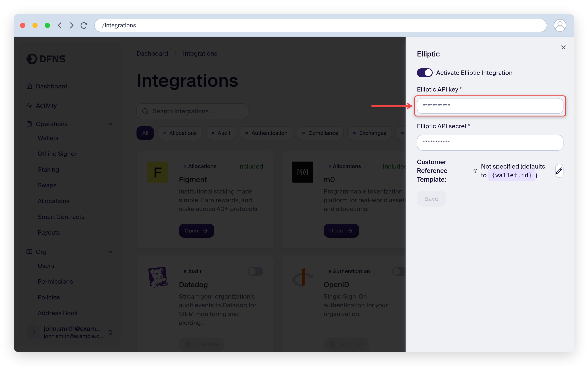Viewport: 588px width, 366px height.
Task: Select the Authentication filter chip
Action: pyautogui.click(x=266, y=133)
